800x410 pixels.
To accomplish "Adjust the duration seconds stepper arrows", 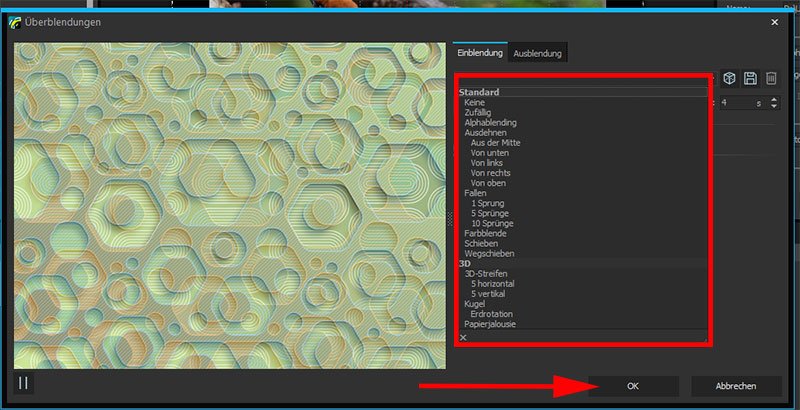I will click(775, 103).
